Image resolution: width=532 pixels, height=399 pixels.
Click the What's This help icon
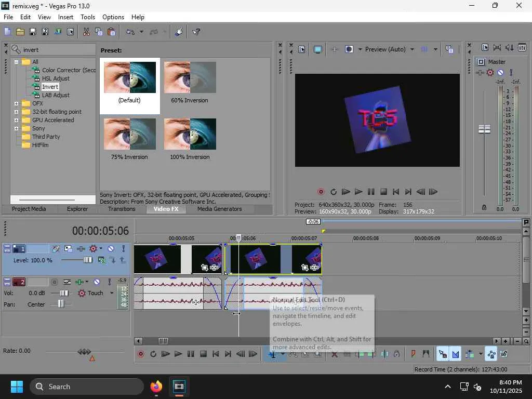pos(196,32)
